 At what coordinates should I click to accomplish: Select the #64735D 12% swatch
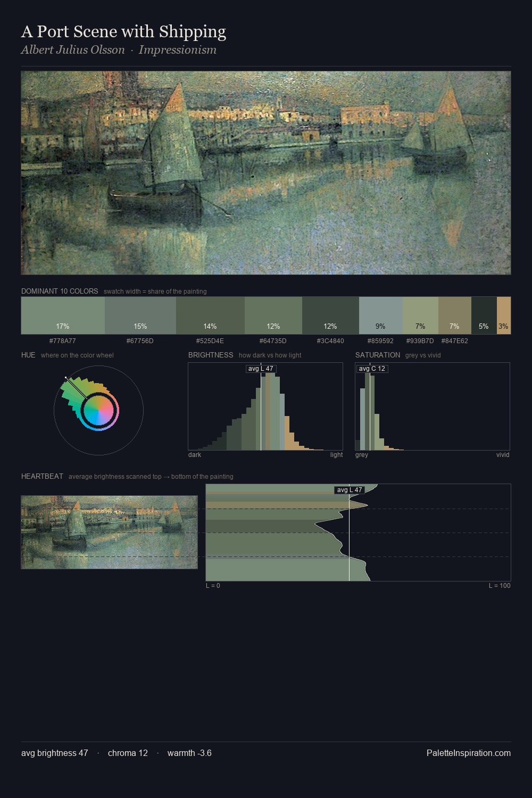tap(273, 315)
